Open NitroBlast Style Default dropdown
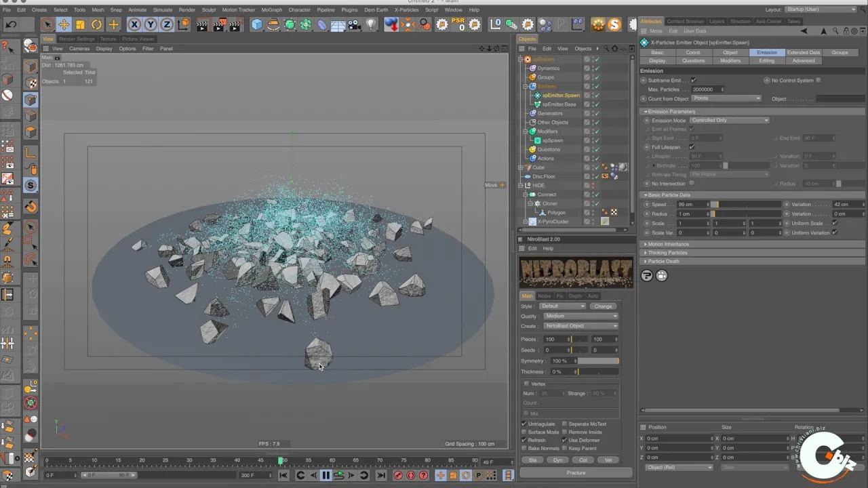The height and width of the screenshot is (488, 868). [563, 306]
